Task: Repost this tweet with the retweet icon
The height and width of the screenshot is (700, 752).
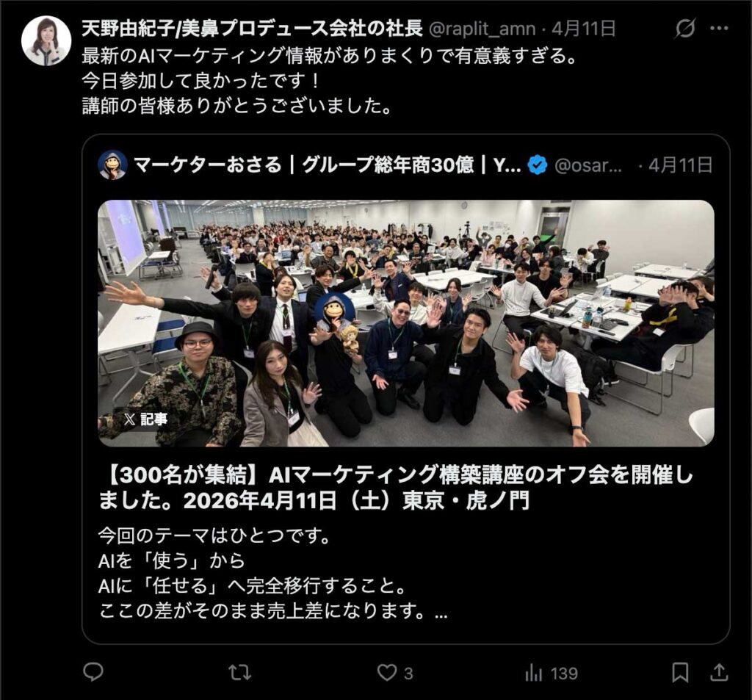Action: [x=240, y=673]
